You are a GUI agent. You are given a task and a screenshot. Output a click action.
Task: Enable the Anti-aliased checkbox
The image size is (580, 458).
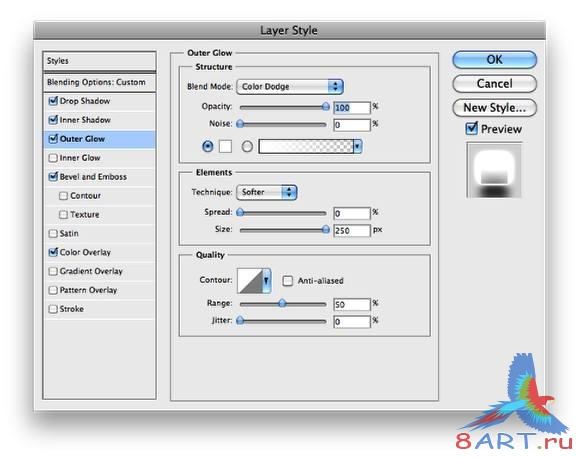[x=287, y=281]
